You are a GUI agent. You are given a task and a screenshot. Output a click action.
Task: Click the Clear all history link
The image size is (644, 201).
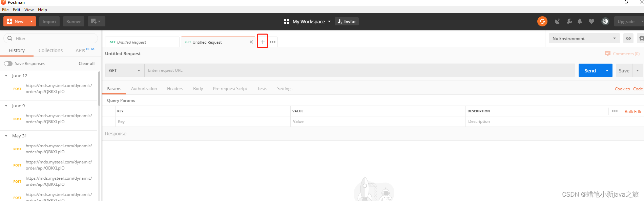pos(86,63)
